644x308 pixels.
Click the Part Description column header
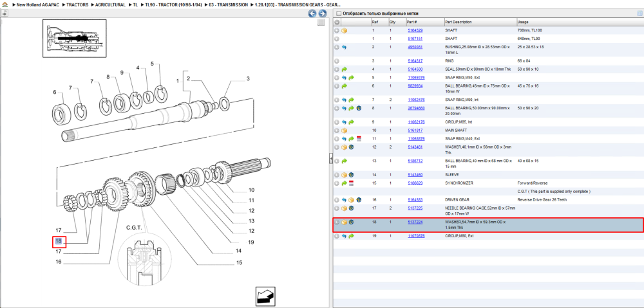click(459, 22)
